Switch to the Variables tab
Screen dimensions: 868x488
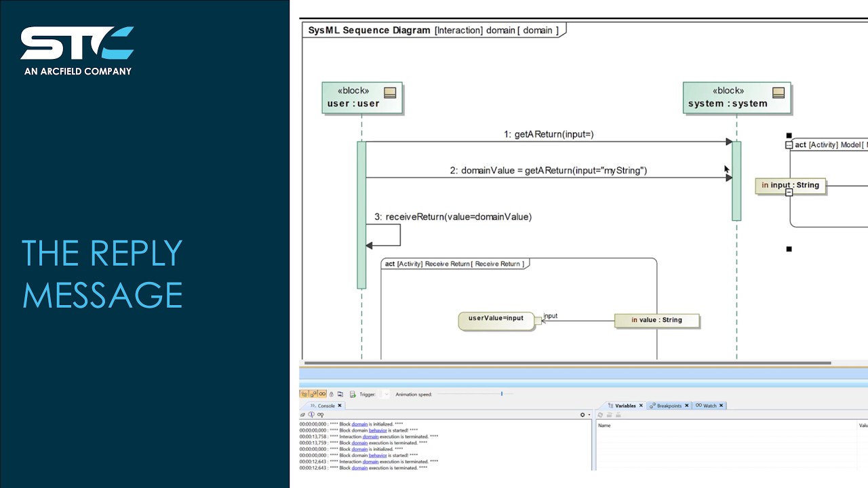625,405
